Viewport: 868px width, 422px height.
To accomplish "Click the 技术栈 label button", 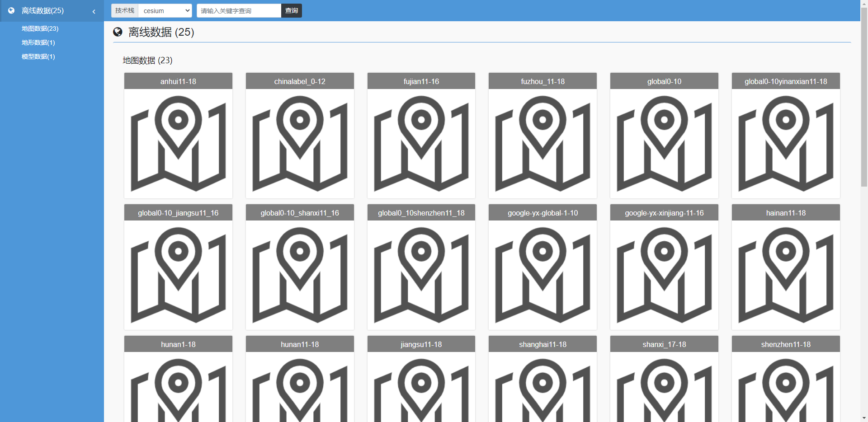I will coord(125,11).
